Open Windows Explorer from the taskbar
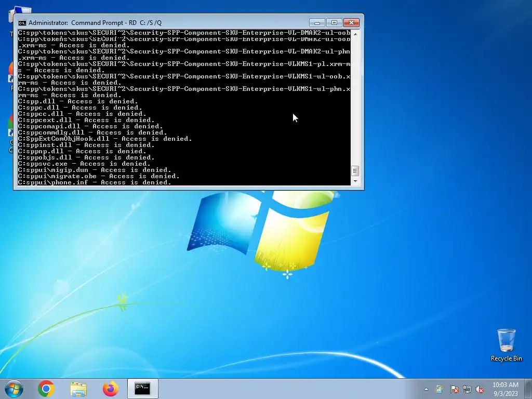 (78, 389)
